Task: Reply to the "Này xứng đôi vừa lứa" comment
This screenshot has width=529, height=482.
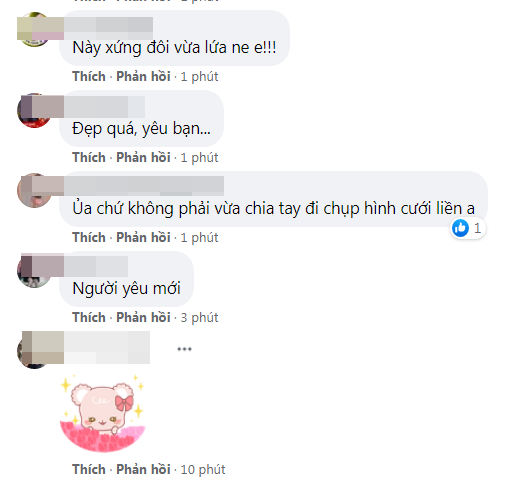Action: click(143, 77)
